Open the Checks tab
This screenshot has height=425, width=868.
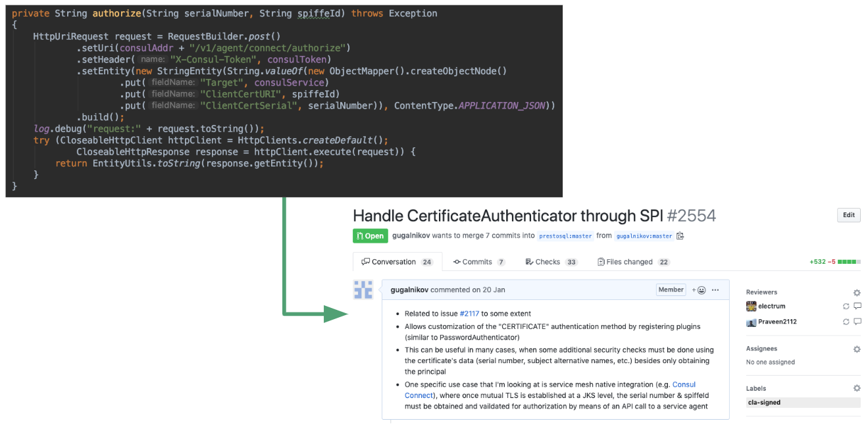pyautogui.click(x=551, y=262)
